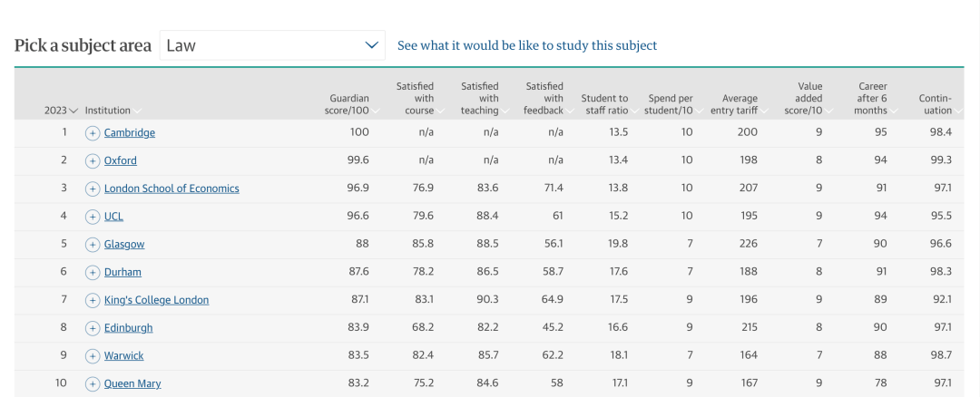The image size is (980, 397).
Task: Click the plus icon next to Glasgow
Action: point(93,245)
